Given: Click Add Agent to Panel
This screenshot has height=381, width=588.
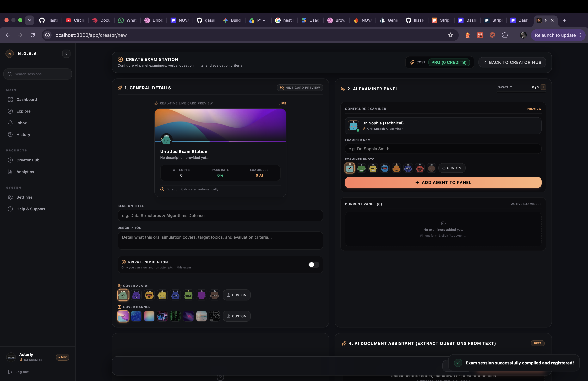Looking at the screenshot, I should point(443,182).
